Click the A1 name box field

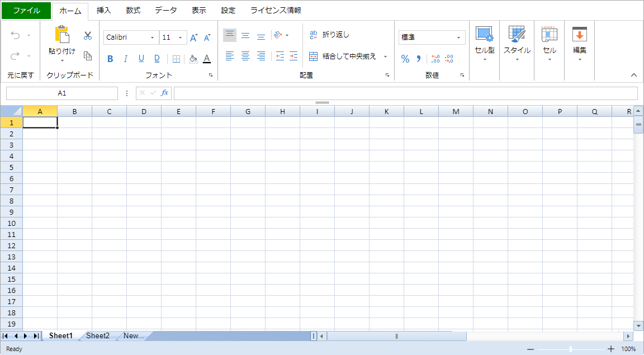point(61,93)
